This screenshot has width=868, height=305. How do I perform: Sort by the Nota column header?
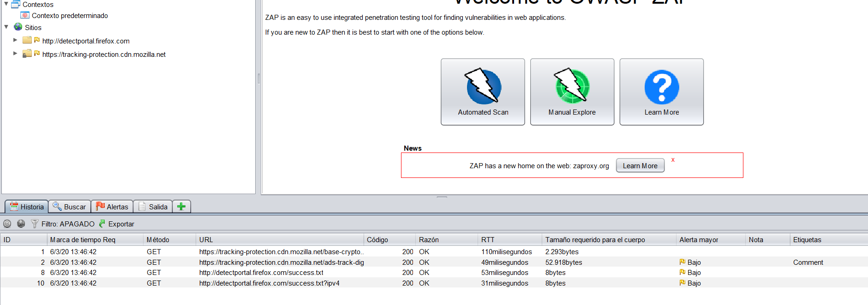pyautogui.click(x=768, y=239)
